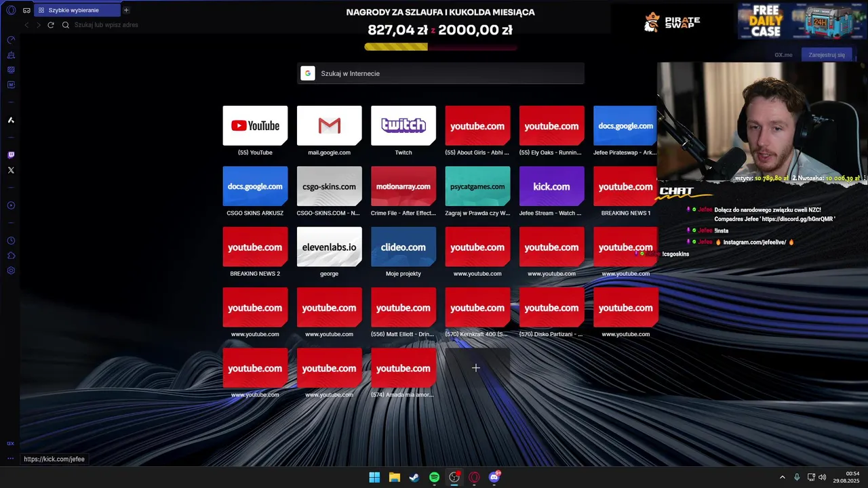Open the motionarray.com Crime File tile
This screenshot has width=868, height=488.
click(403, 186)
